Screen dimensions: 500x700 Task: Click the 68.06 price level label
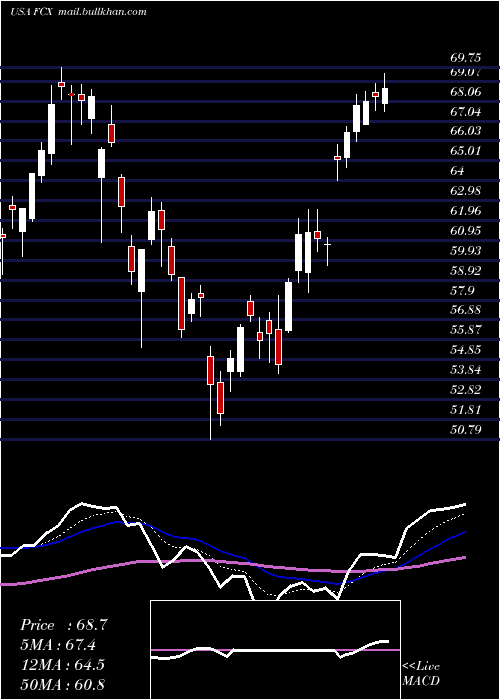(x=465, y=92)
